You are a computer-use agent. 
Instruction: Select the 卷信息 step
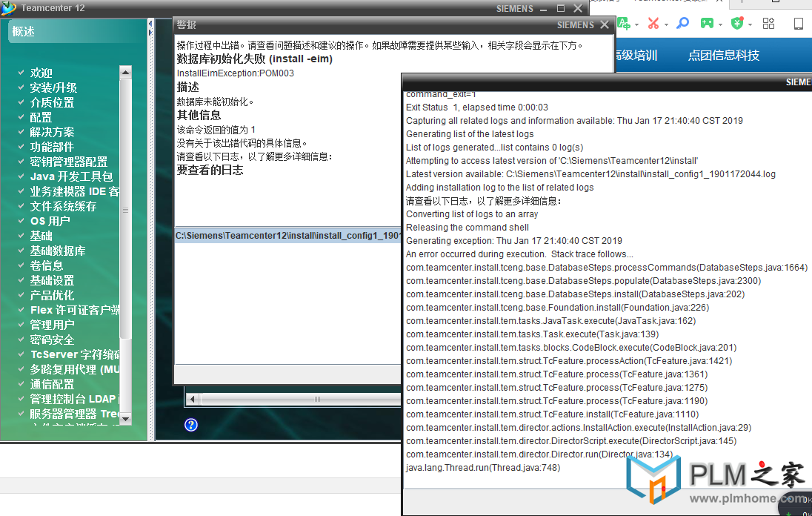(x=46, y=265)
